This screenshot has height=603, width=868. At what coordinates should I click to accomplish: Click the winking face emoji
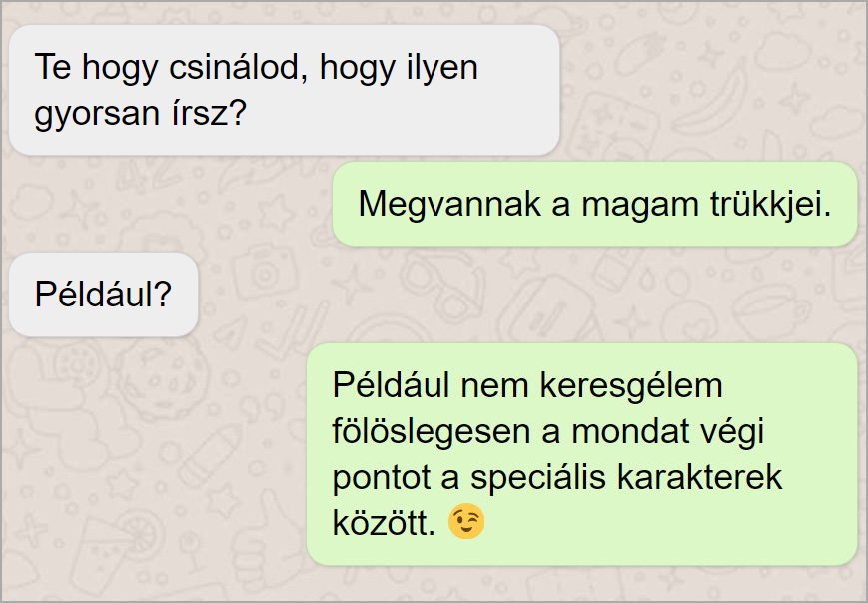(x=466, y=521)
